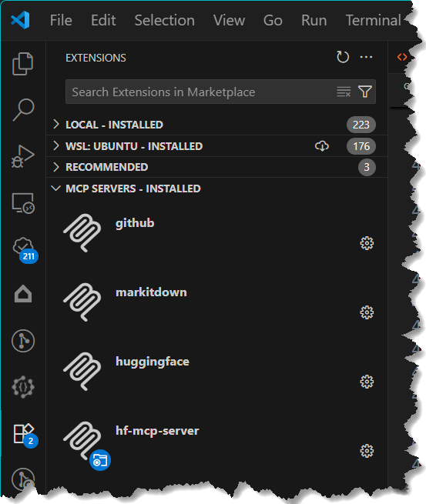Refresh the extensions list

click(343, 57)
